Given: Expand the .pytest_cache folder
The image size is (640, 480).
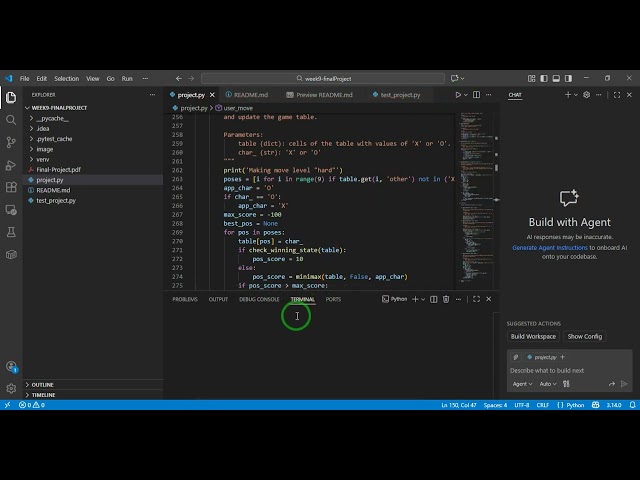Looking at the screenshot, I should 54,139.
